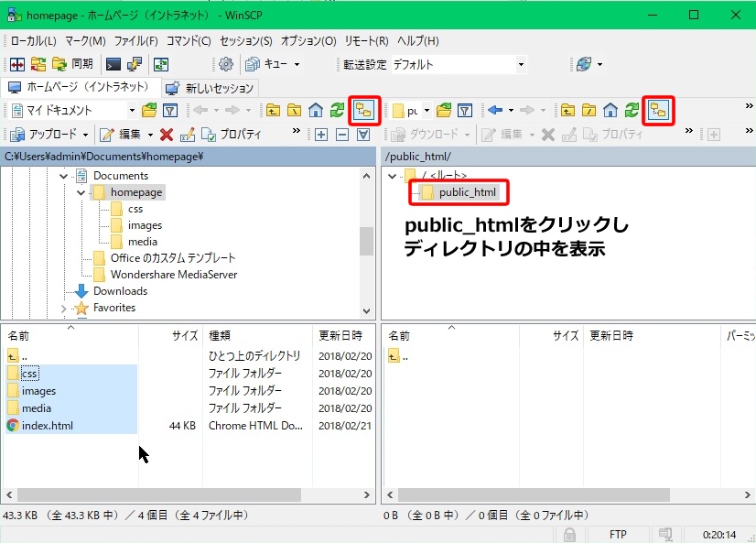Sort local list by 種類 column
This screenshot has width=756, height=543.
coord(257,335)
